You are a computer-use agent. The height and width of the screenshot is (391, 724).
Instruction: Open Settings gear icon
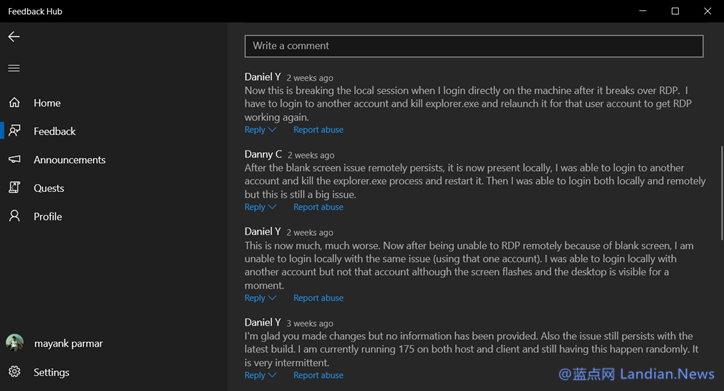click(15, 372)
